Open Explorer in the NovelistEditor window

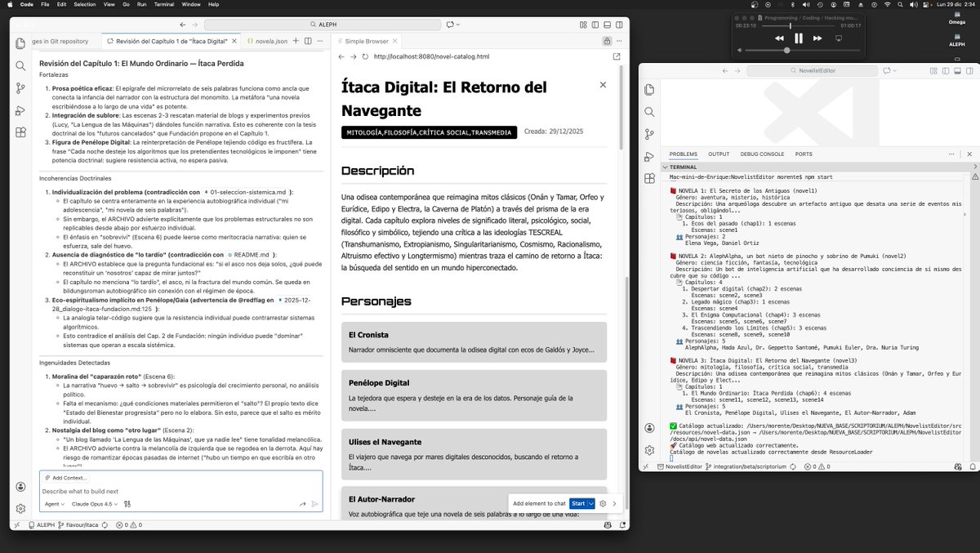[x=649, y=90]
